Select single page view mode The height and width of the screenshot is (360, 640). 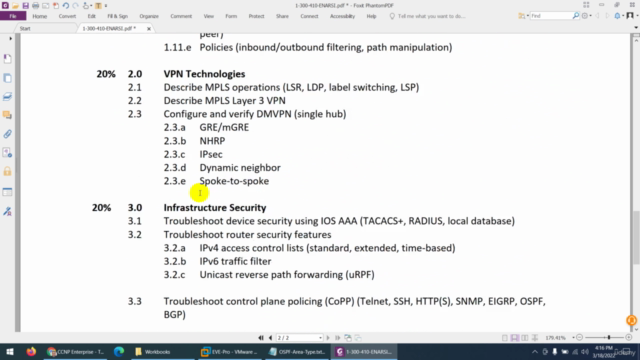505,338
